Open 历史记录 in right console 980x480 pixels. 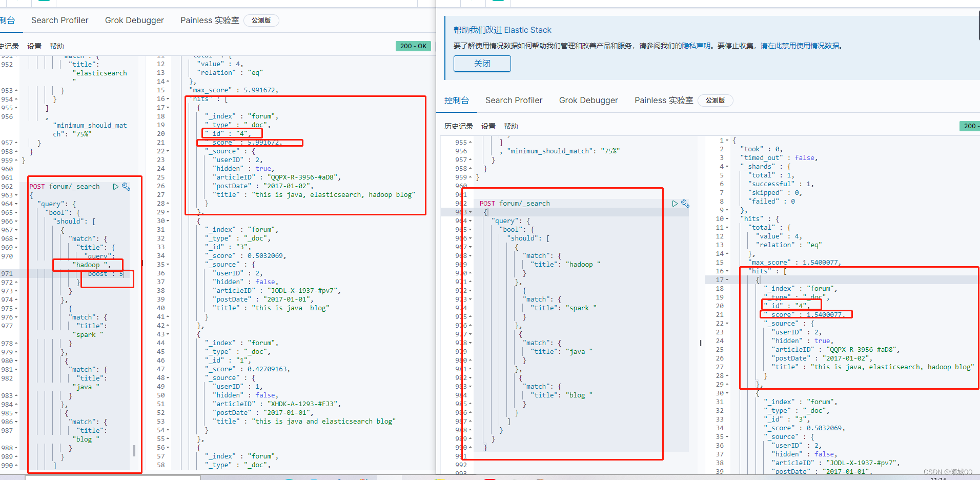459,126
